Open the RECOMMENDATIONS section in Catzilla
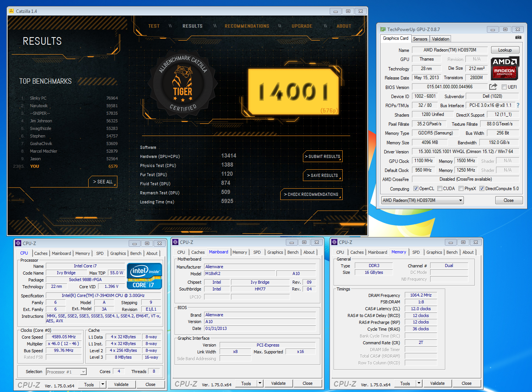 [x=247, y=26]
